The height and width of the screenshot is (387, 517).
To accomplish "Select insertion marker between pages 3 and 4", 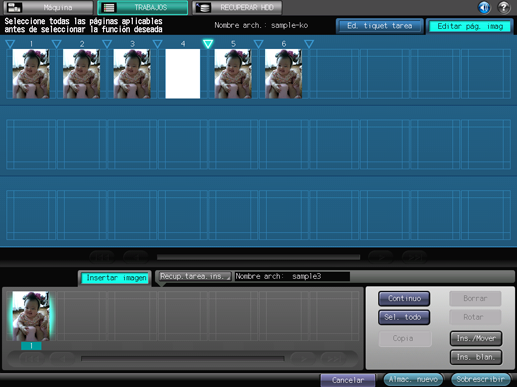I will pyautogui.click(x=157, y=44).
